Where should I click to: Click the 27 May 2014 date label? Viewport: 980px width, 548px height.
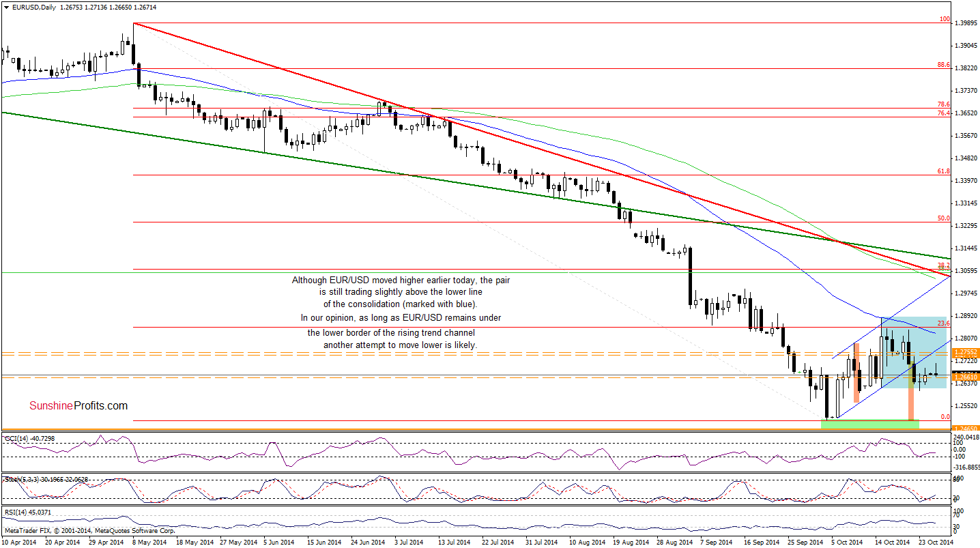238,542
